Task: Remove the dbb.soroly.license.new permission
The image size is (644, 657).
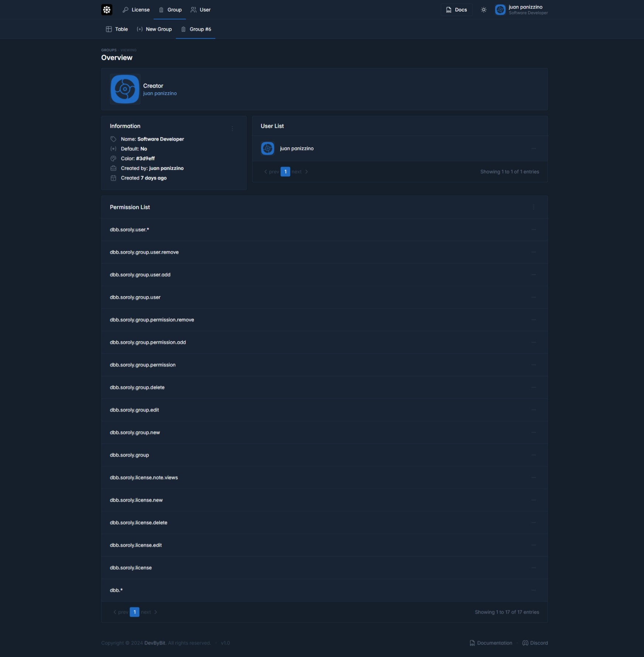Action: click(534, 500)
